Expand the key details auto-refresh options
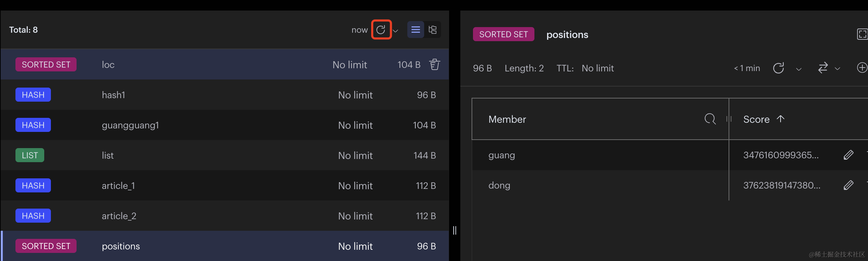This screenshot has width=868, height=261. 799,69
